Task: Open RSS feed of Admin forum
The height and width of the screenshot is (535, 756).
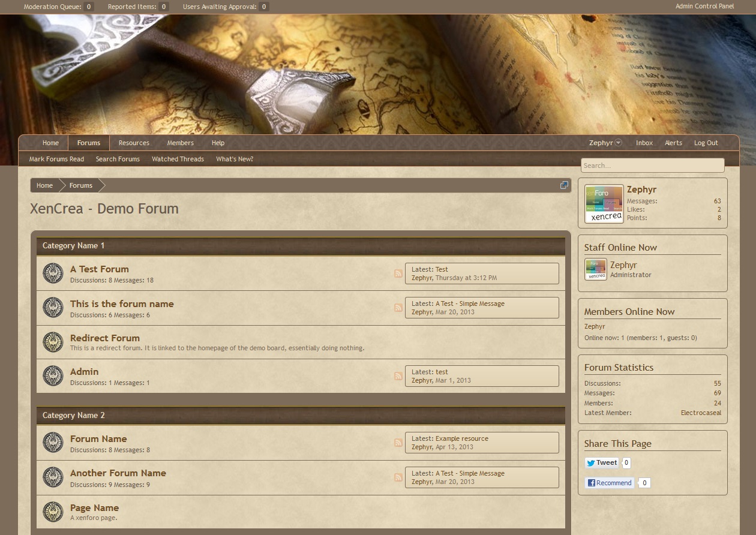Action: (398, 376)
